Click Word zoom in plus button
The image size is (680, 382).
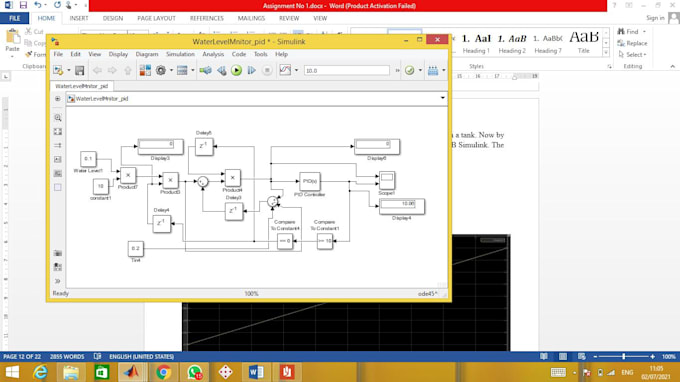tap(652, 356)
